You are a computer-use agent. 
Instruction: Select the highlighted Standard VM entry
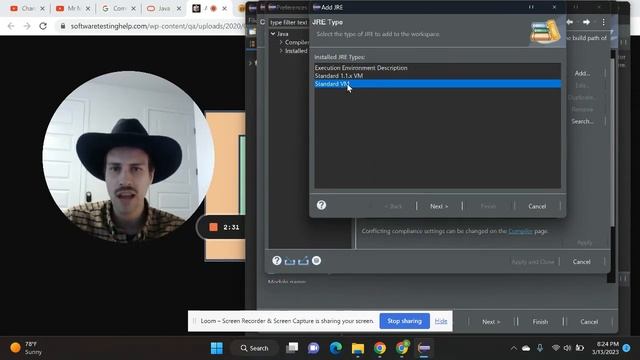point(437,84)
